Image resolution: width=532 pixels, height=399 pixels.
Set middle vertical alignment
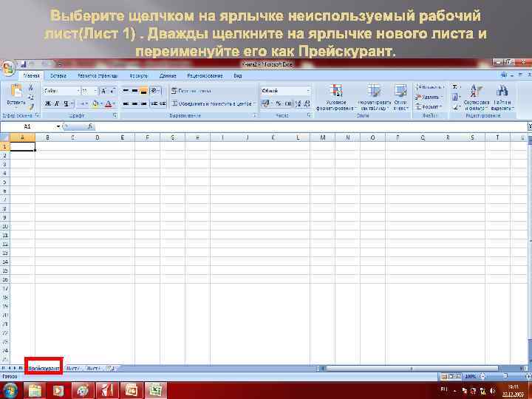tap(134, 91)
